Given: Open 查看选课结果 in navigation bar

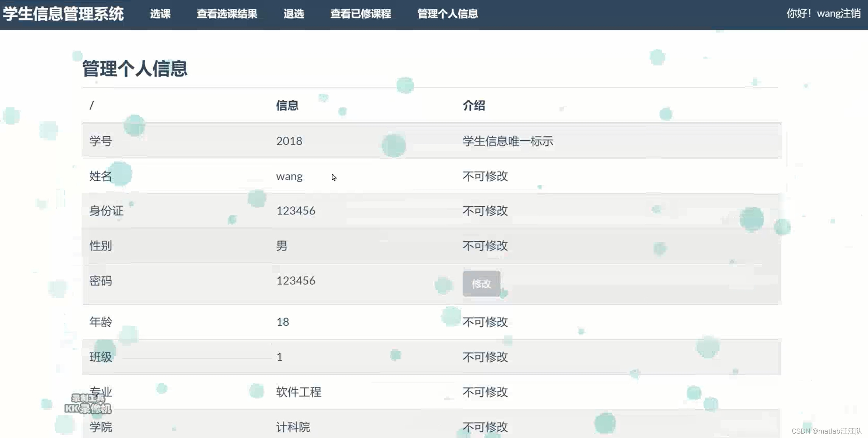Looking at the screenshot, I should pos(227,14).
